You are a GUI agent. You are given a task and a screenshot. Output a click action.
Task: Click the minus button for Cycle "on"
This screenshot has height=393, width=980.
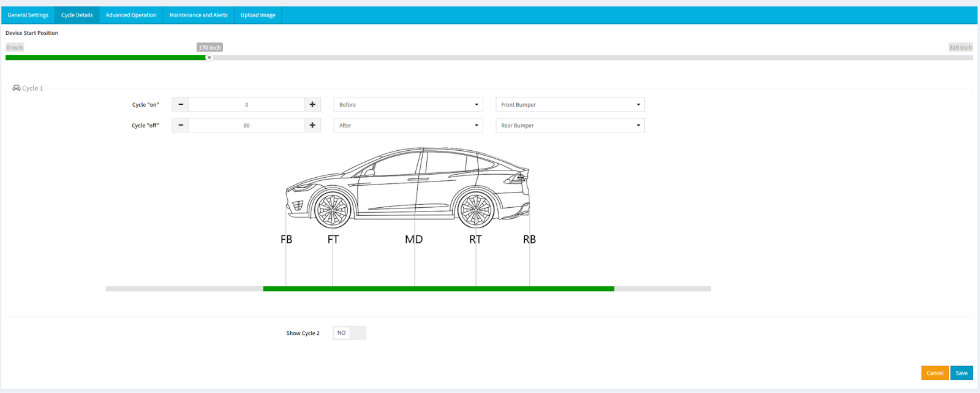pyautogui.click(x=181, y=105)
